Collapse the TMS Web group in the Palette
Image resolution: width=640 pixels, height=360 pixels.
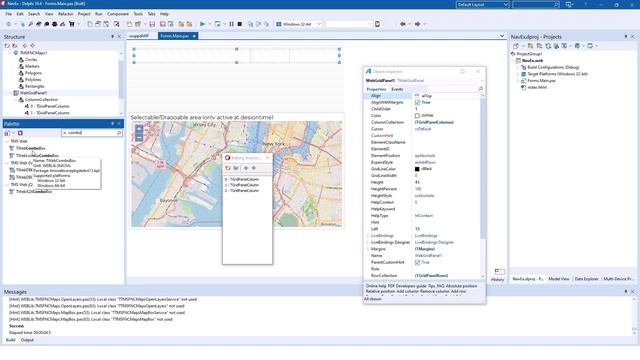tap(7, 141)
